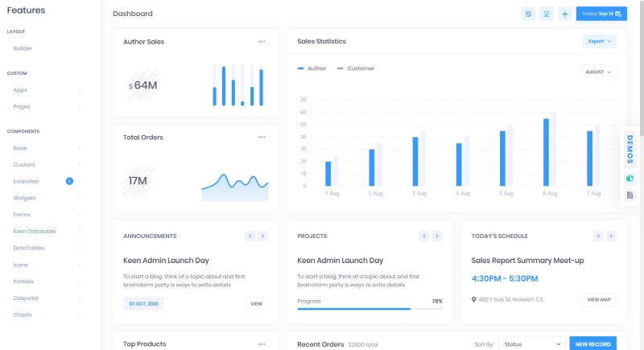Image resolution: width=644 pixels, height=350 pixels.
Task: Click the View Map button
Action: point(599,299)
